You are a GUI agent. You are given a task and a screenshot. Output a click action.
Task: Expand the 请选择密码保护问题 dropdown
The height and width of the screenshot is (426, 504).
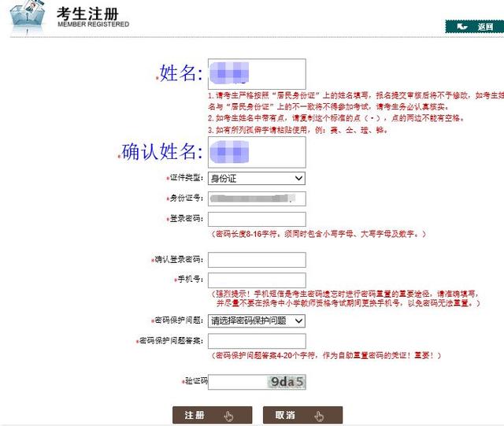[x=257, y=320]
